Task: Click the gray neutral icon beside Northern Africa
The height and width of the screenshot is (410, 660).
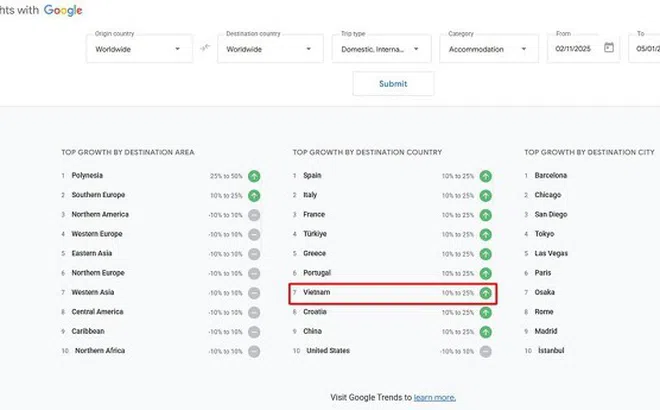Action: pos(254,351)
